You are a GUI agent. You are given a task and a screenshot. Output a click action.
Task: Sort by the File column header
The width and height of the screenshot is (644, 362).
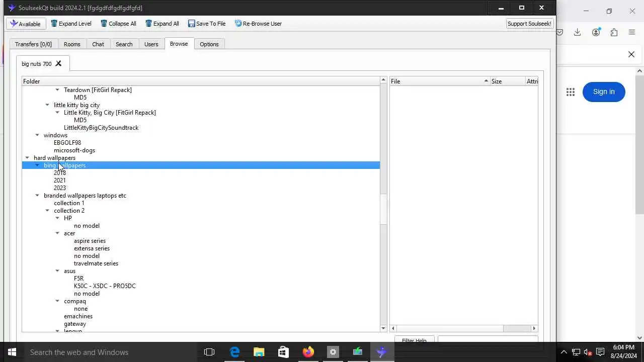pyautogui.click(x=440, y=81)
